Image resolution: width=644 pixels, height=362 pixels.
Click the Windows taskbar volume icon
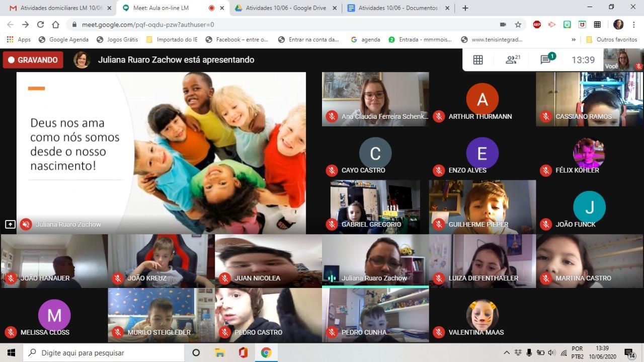[551, 352]
